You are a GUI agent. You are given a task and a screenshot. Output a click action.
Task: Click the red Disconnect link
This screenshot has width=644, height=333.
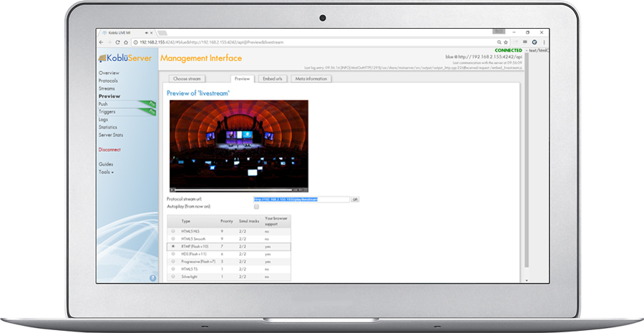point(109,150)
